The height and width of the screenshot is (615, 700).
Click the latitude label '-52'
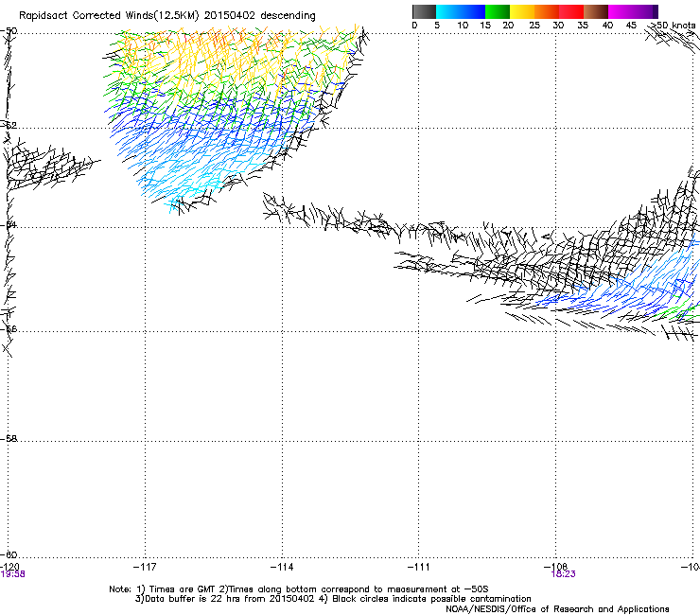tap(9, 126)
